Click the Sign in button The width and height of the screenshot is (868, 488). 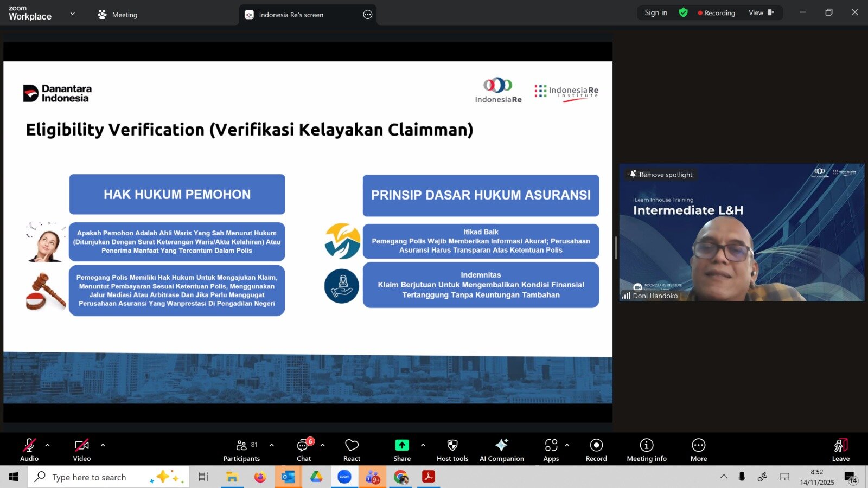(655, 12)
